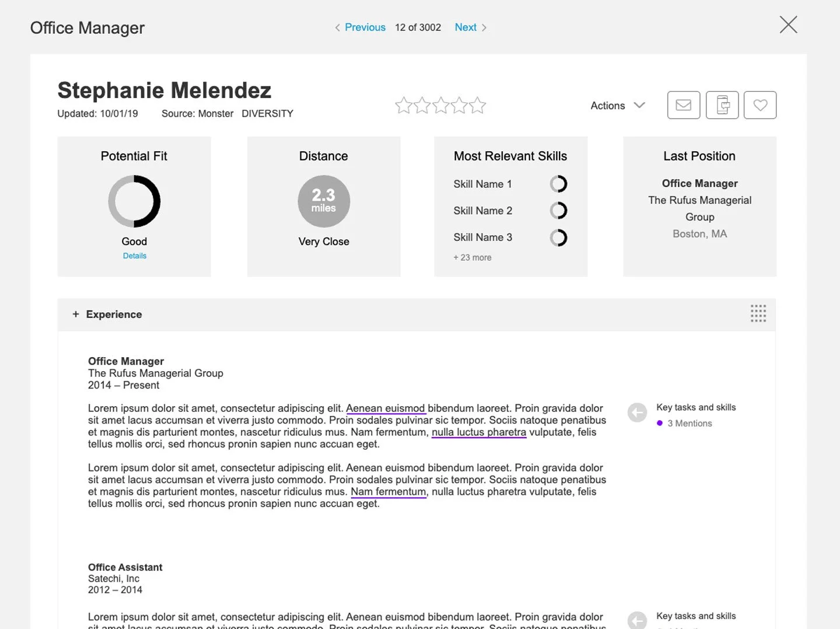Click underlined 'Aenean euismod' mention

coord(386,408)
